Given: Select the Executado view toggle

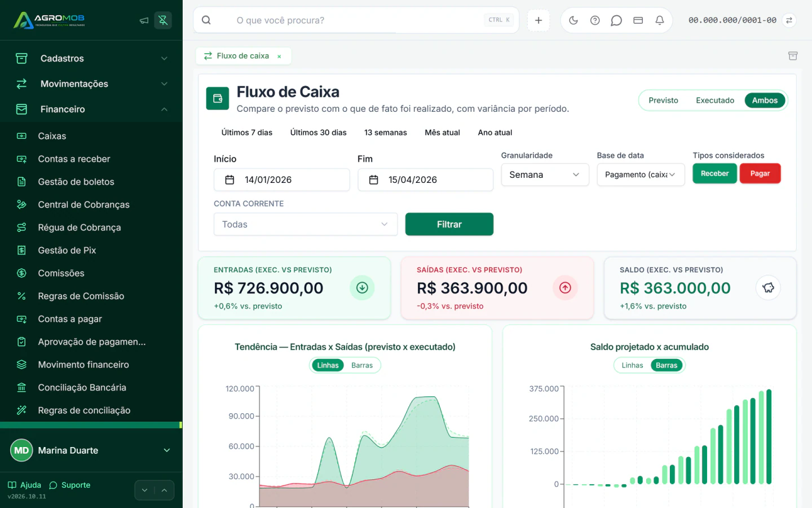Looking at the screenshot, I should coord(715,100).
